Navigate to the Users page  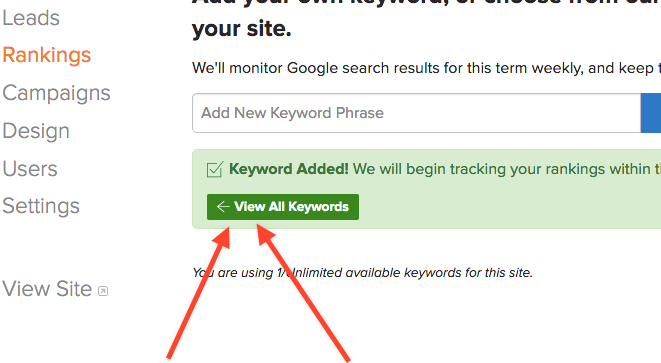30,169
